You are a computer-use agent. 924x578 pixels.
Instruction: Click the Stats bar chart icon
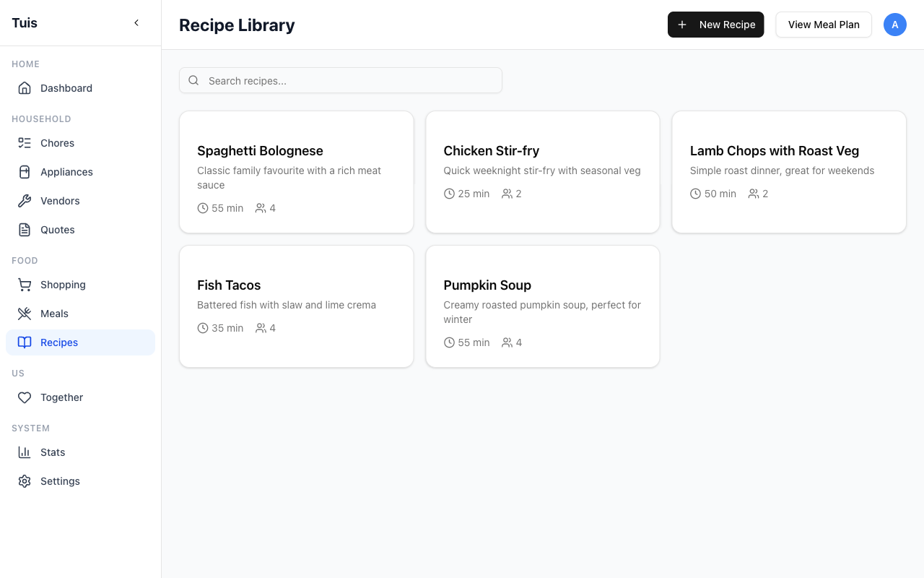pyautogui.click(x=25, y=452)
